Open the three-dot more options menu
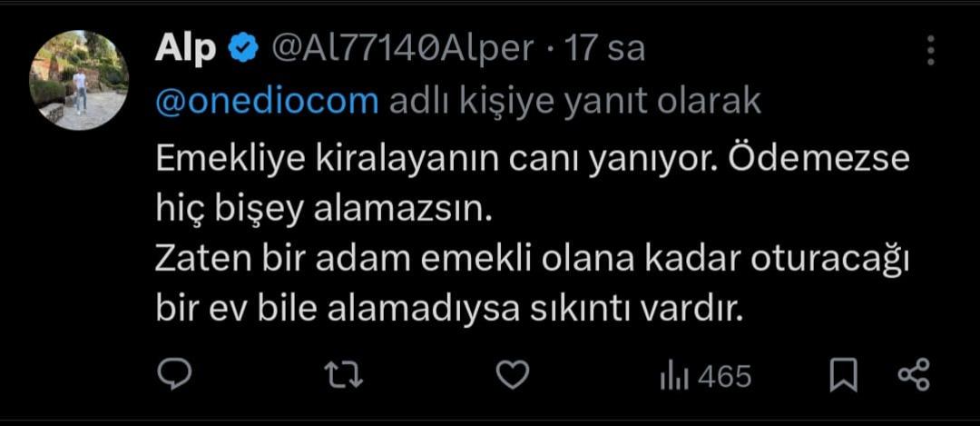The image size is (980, 426). 931,50
